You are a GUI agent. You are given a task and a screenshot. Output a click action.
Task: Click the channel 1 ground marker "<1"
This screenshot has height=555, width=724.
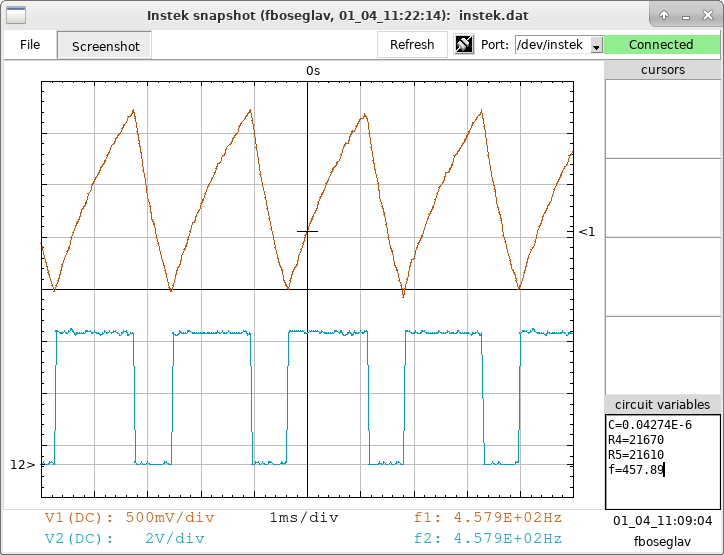click(x=587, y=232)
